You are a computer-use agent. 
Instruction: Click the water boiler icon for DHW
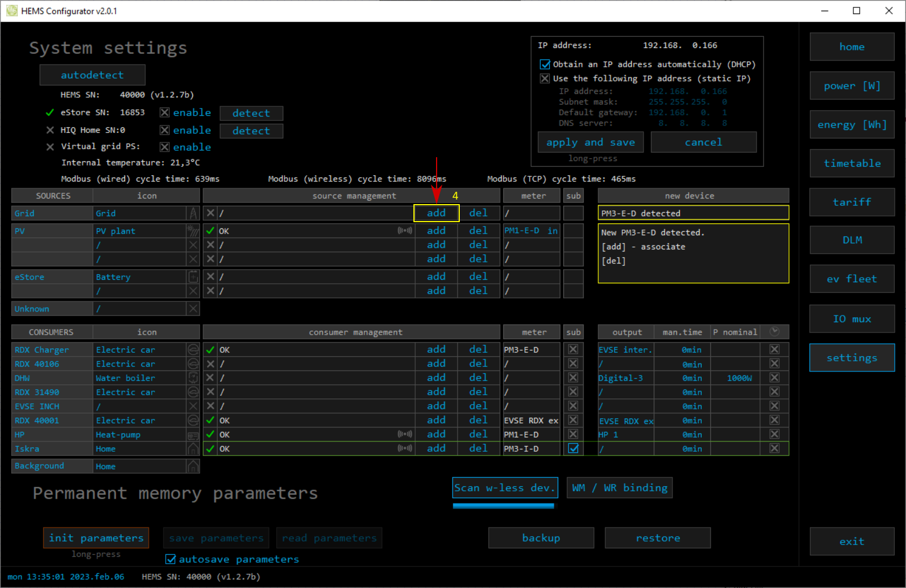pos(193,378)
